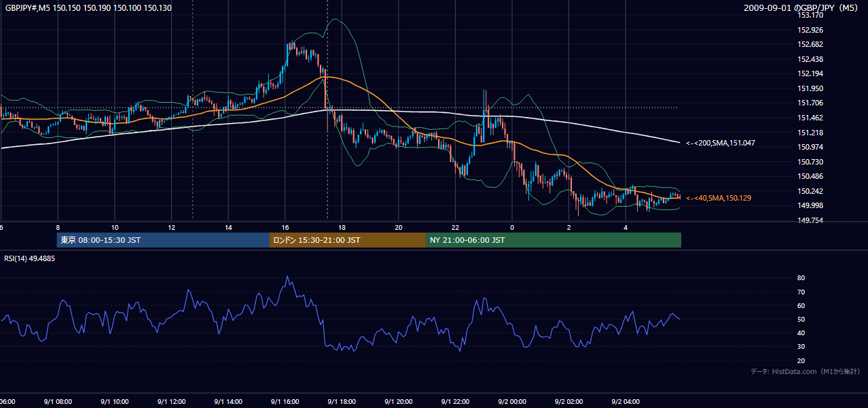Click RSI scale value 30
Viewport: 868px width, 408px height.
point(801,347)
